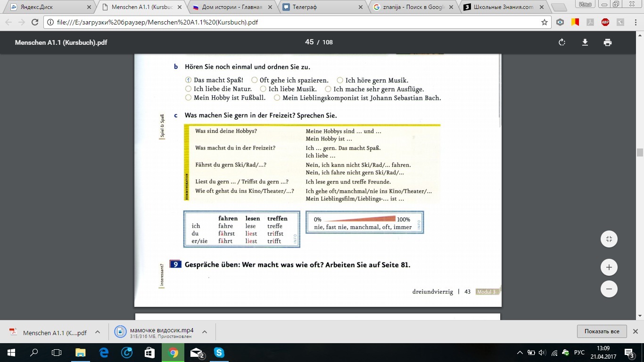Viewport: 644px width, 362px height.
Task: Click the word "fährst" in the verb table
Action: click(226, 233)
